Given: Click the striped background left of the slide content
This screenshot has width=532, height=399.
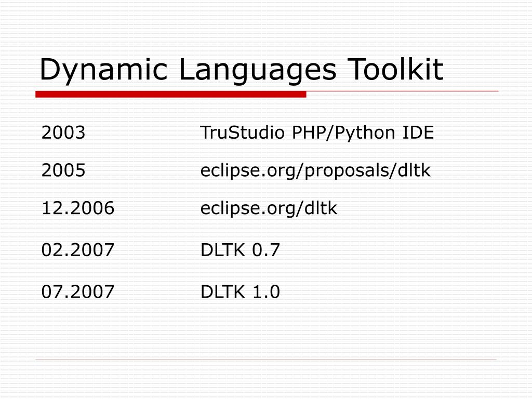Looking at the screenshot, I should coord(16,208).
